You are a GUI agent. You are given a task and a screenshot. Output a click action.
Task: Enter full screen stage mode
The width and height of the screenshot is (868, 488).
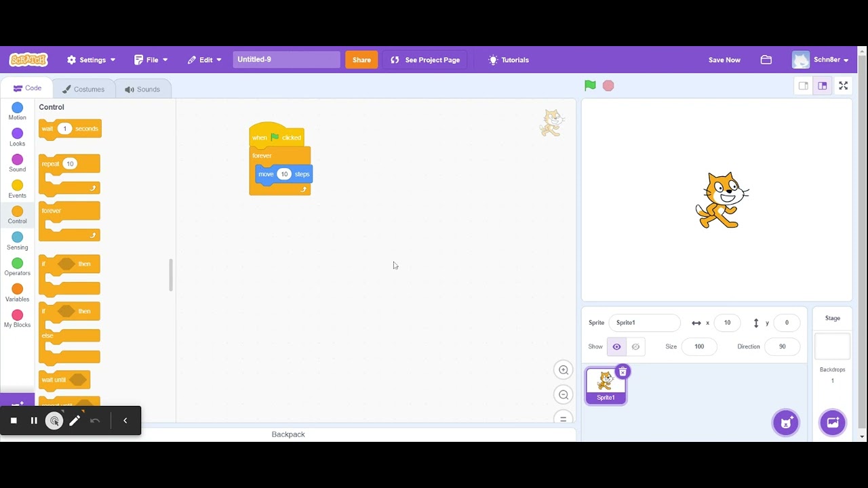844,86
